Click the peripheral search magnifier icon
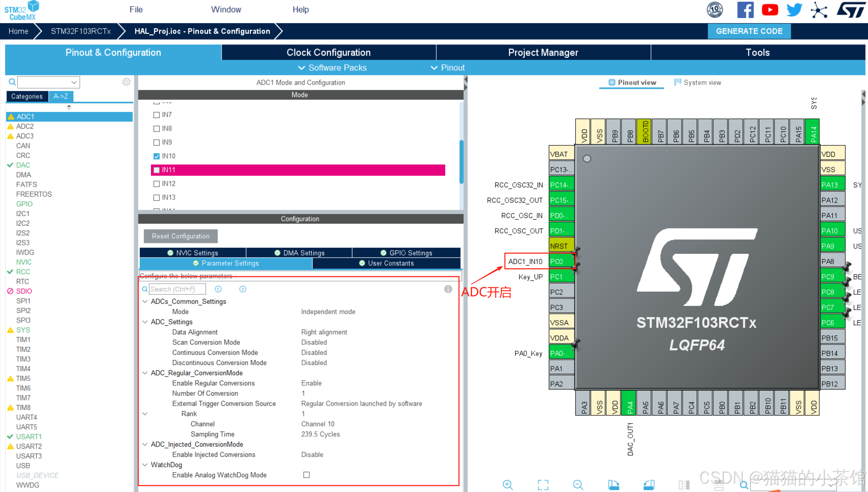868x492 pixels. tap(12, 82)
